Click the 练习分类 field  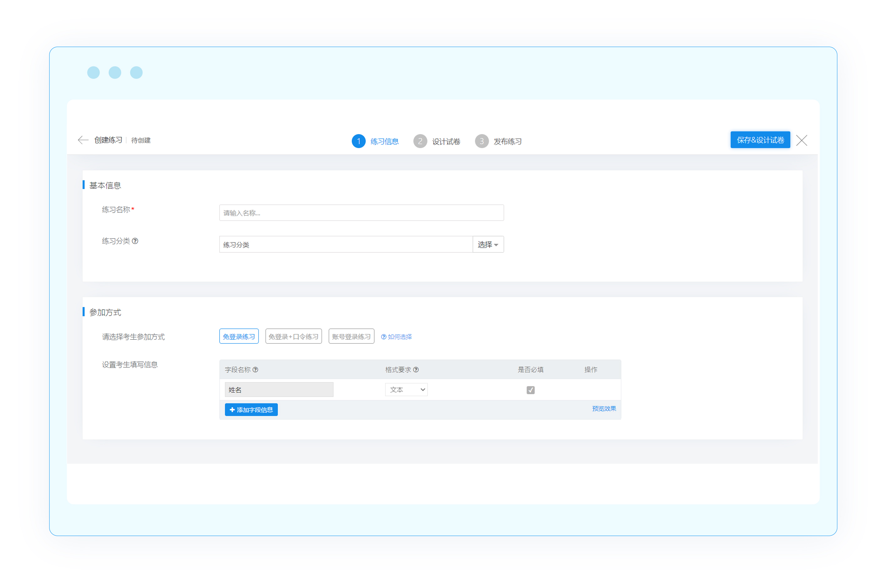coord(345,245)
